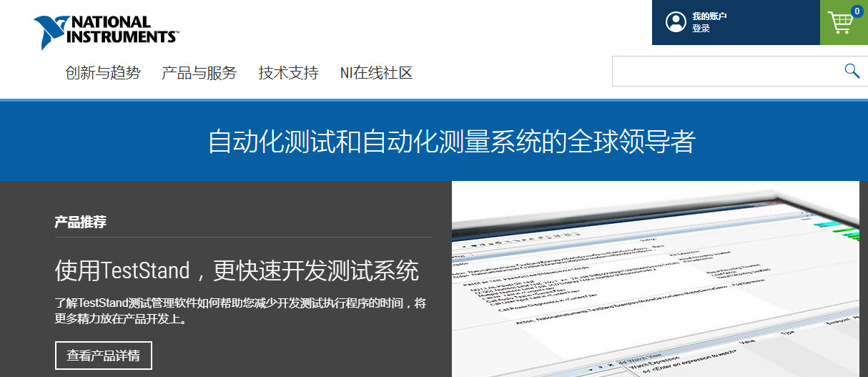Viewport: 868px width, 377px height.
Task: Click the National Instruments logo
Action: [105, 32]
